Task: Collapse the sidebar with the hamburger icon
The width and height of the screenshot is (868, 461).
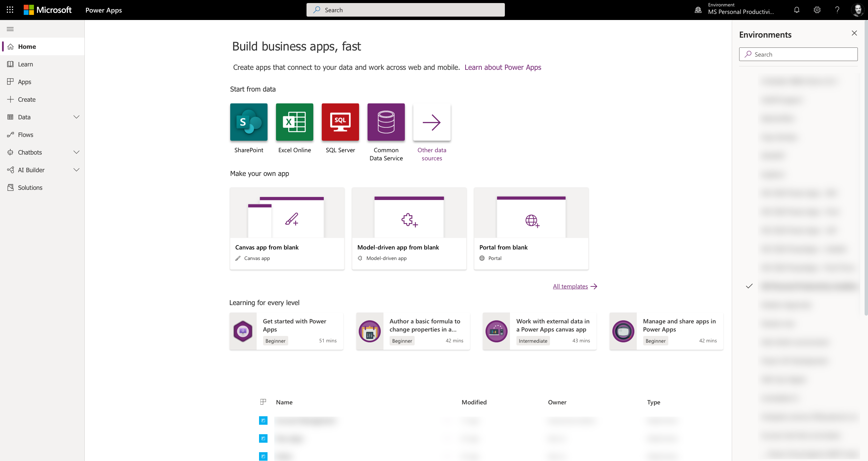Action: point(10,29)
